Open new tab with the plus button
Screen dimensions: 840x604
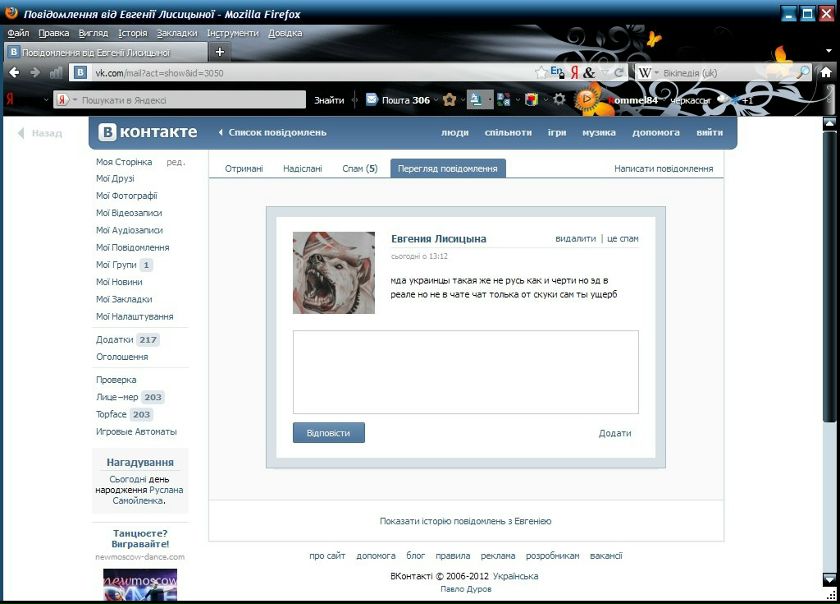click(x=220, y=52)
